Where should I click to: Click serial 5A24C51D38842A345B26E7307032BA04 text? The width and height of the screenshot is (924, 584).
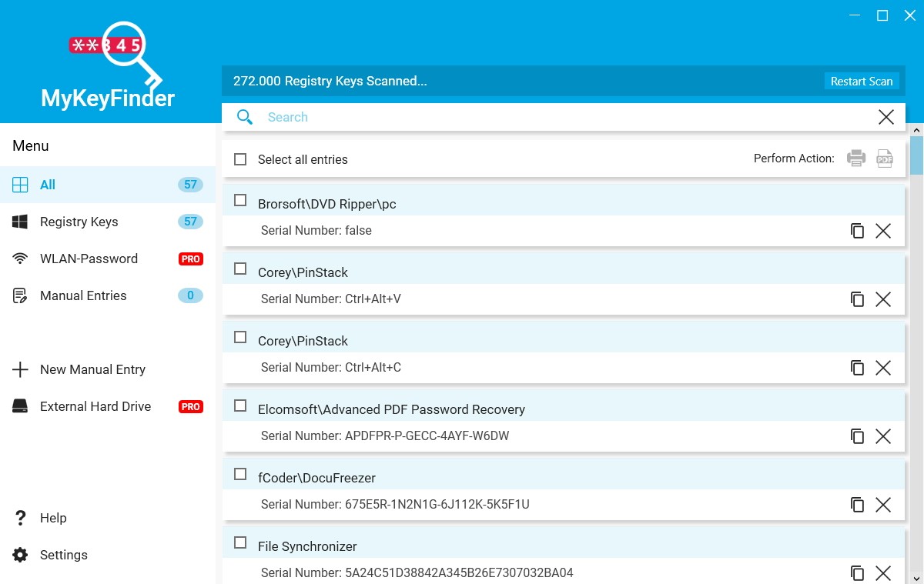click(459, 572)
